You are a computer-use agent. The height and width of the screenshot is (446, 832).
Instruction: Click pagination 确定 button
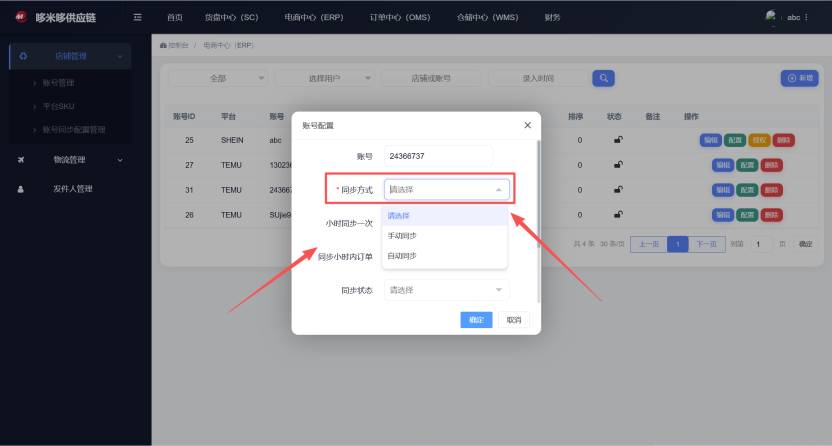coord(805,244)
